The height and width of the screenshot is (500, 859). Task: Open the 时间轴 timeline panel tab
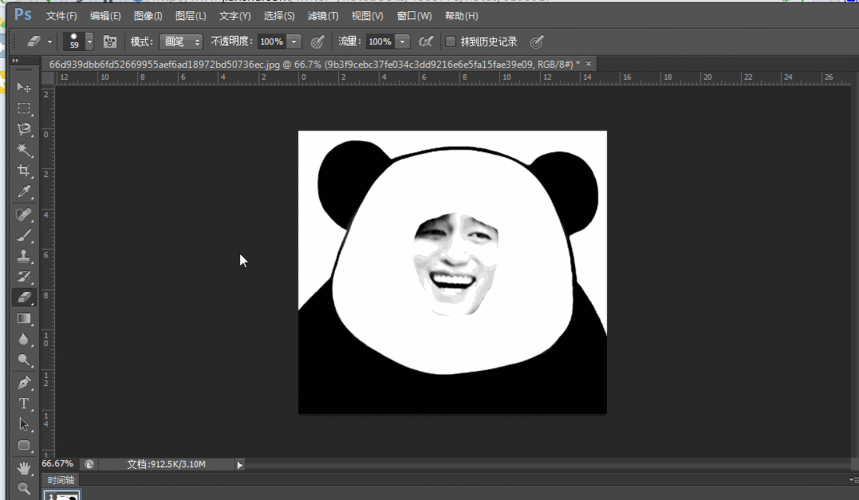61,481
